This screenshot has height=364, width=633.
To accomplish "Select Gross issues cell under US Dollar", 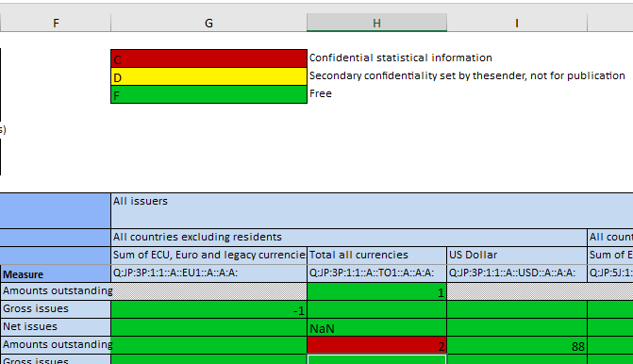I will point(517,309).
